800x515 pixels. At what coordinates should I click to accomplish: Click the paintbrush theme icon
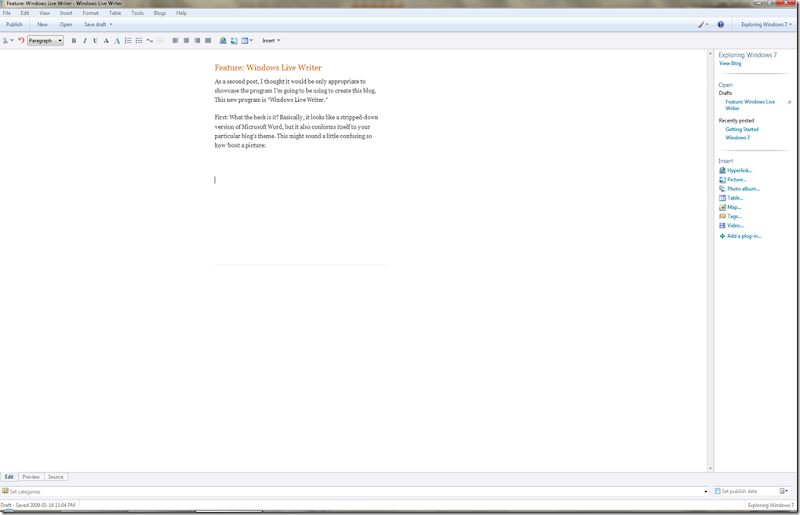(x=701, y=24)
